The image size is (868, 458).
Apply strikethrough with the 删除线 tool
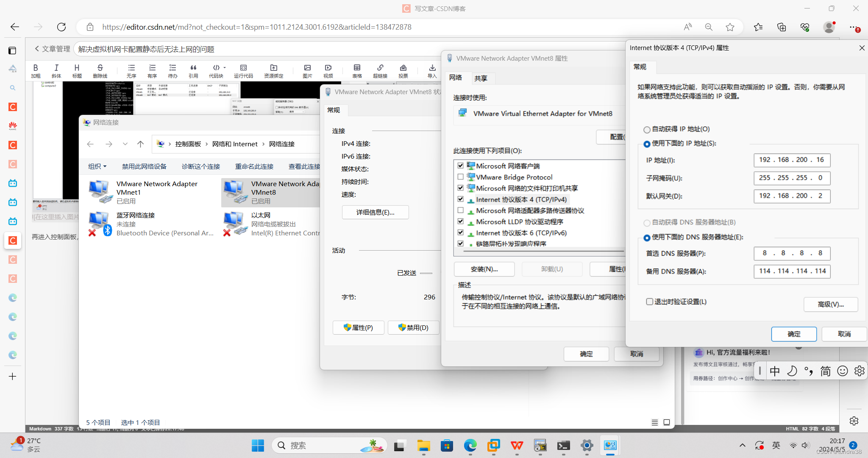click(x=100, y=70)
